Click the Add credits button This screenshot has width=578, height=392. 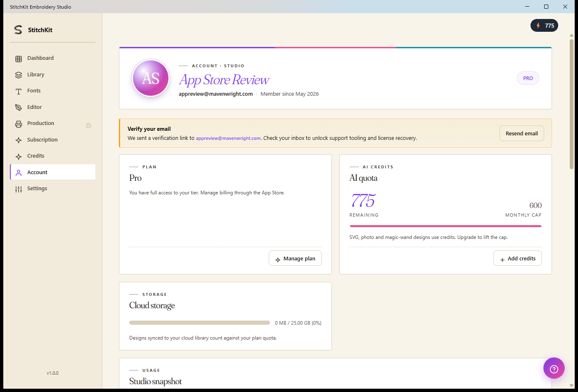517,258
